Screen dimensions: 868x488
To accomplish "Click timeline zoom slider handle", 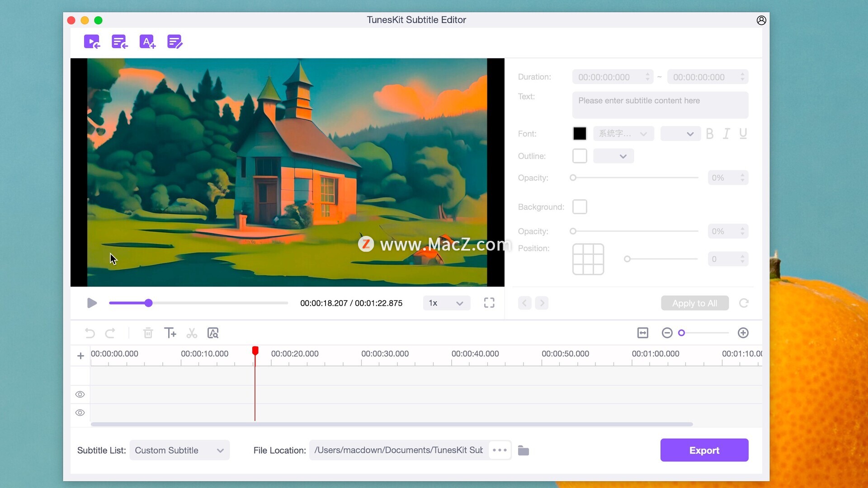I will [681, 333].
